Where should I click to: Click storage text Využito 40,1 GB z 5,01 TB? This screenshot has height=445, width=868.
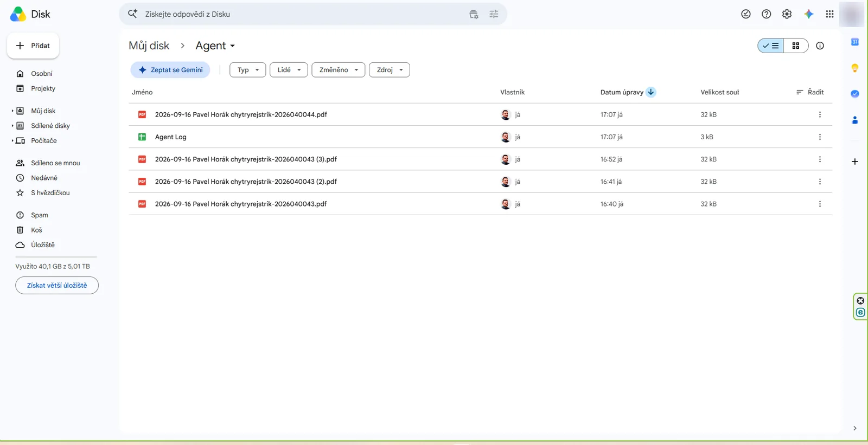pos(53,266)
